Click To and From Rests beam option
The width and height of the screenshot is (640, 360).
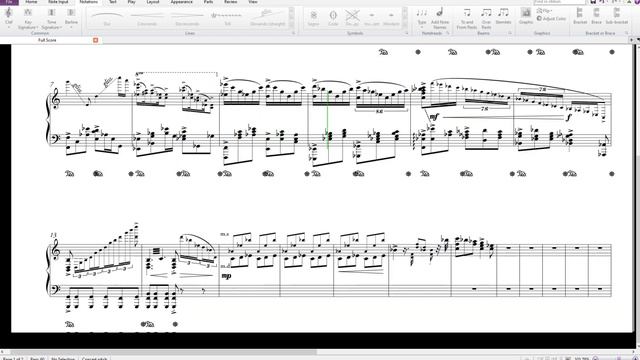click(x=467, y=19)
